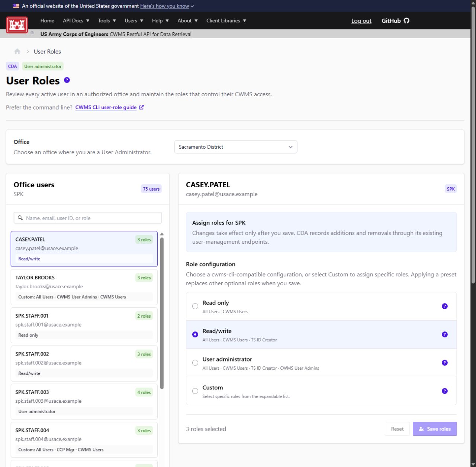
Task: Open help icon beside User Roles heading
Action: (67, 80)
